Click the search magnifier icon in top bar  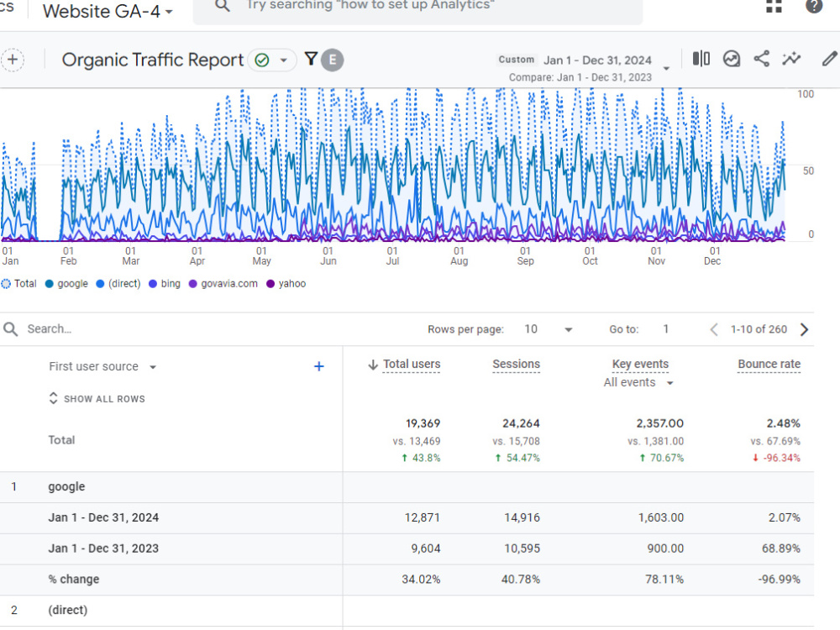pos(223,5)
